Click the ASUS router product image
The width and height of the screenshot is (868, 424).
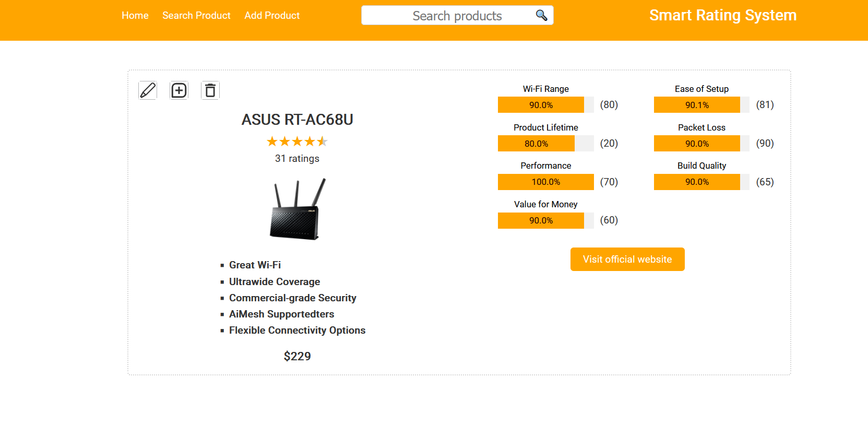coord(297,209)
